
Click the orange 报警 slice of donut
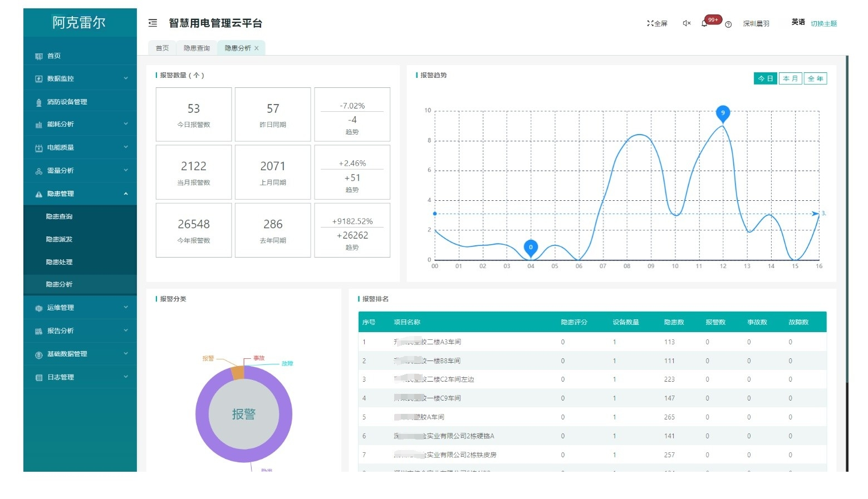tap(238, 372)
